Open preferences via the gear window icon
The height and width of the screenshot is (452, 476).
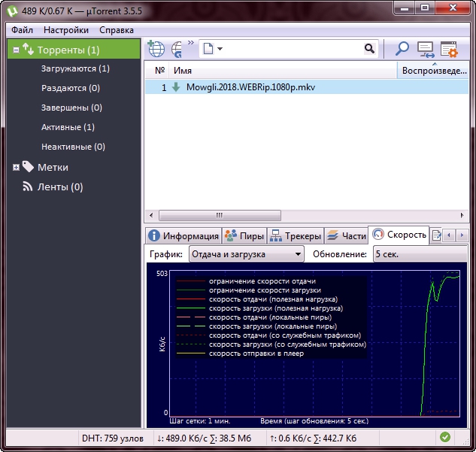[449, 50]
